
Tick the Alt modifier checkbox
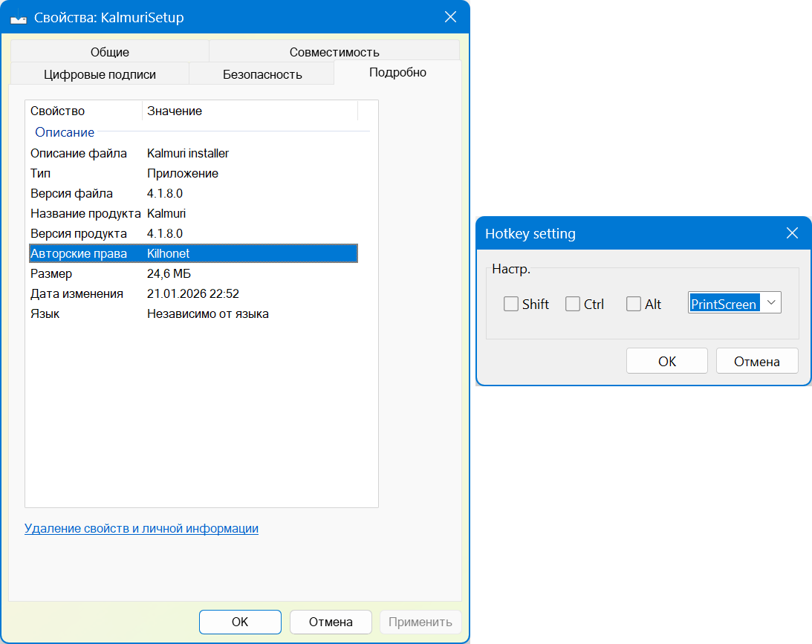pos(634,304)
